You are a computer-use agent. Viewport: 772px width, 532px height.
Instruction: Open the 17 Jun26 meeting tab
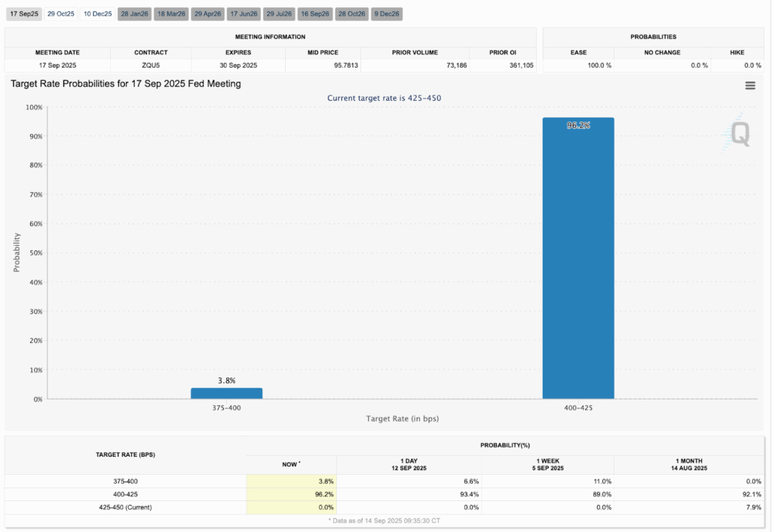pyautogui.click(x=244, y=14)
